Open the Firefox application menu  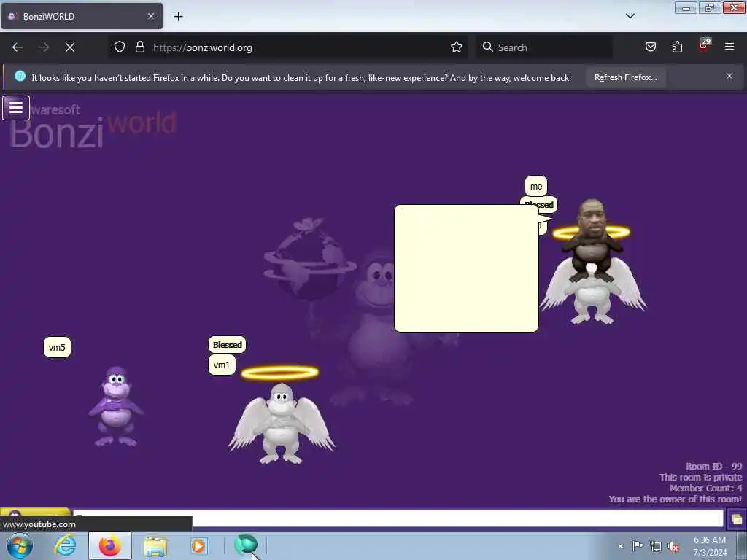point(729,47)
